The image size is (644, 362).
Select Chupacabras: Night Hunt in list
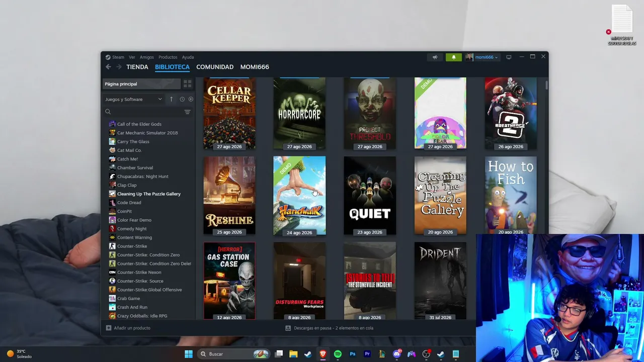143,176
